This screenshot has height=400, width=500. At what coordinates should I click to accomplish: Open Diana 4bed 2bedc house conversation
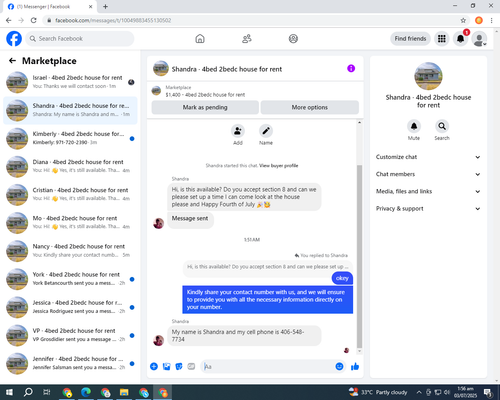70,167
